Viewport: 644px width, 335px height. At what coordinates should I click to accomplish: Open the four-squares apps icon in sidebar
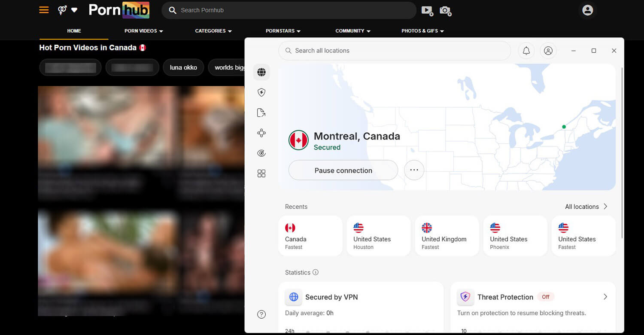261,174
